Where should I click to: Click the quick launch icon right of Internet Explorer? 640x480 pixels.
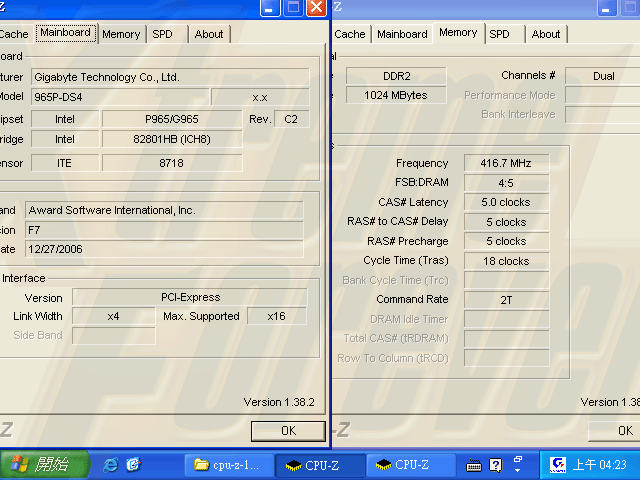pyautogui.click(x=134, y=464)
